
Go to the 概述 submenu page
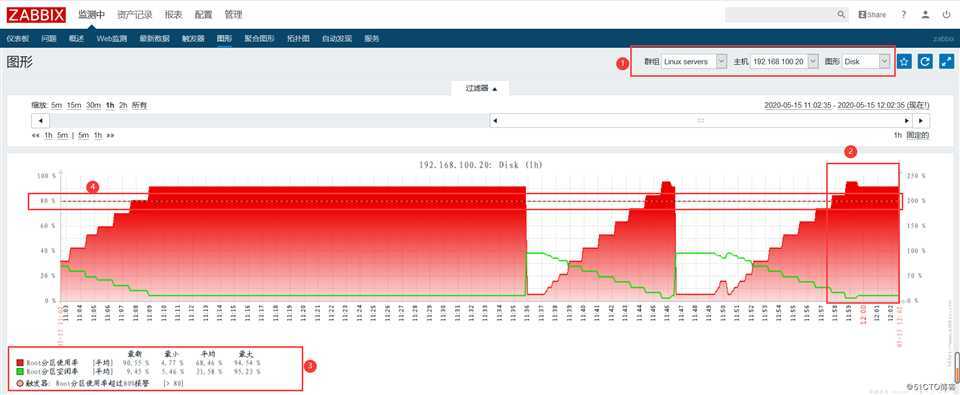point(77,39)
